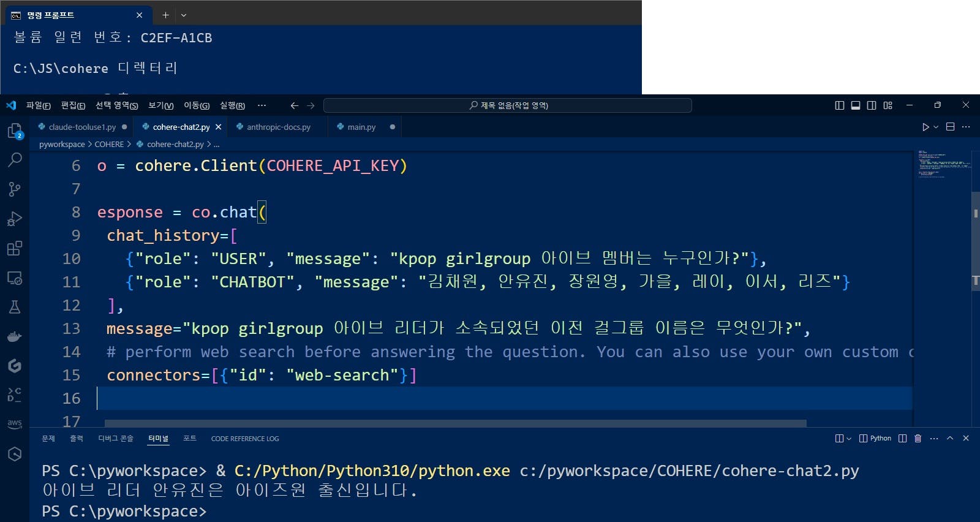Open the 이동(G) menu
The width and height of the screenshot is (980, 522).
[197, 105]
